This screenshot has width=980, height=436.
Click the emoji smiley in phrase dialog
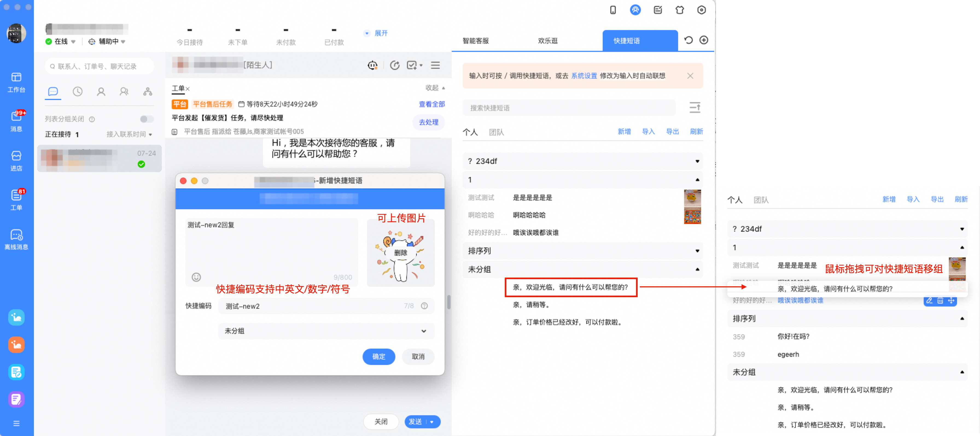coord(196,277)
